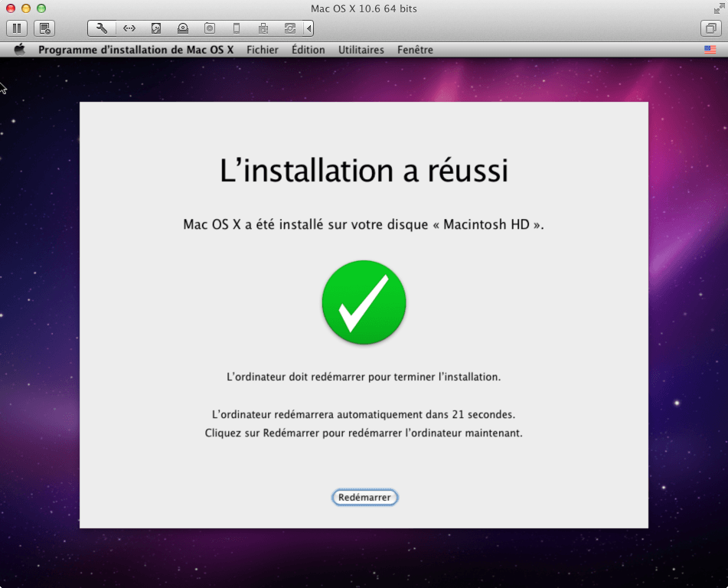Click the phone-shaped USB device icon

pyautogui.click(x=237, y=29)
